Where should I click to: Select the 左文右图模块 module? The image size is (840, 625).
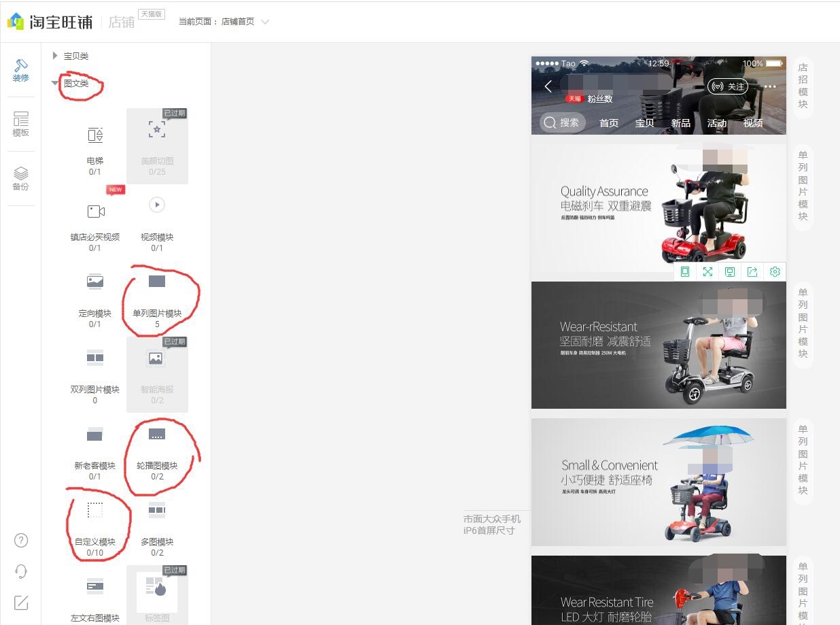95,595
